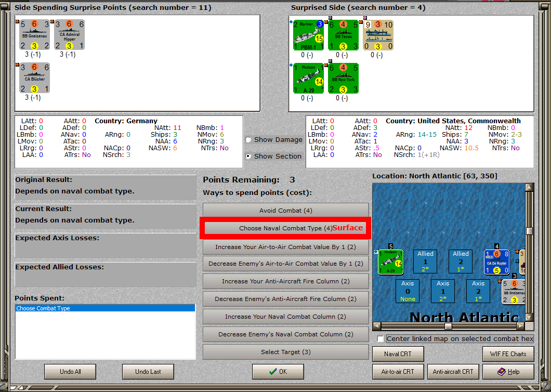Click the map horizontal scrollbar right arrow
The height and width of the screenshot is (392, 551).
click(521, 326)
